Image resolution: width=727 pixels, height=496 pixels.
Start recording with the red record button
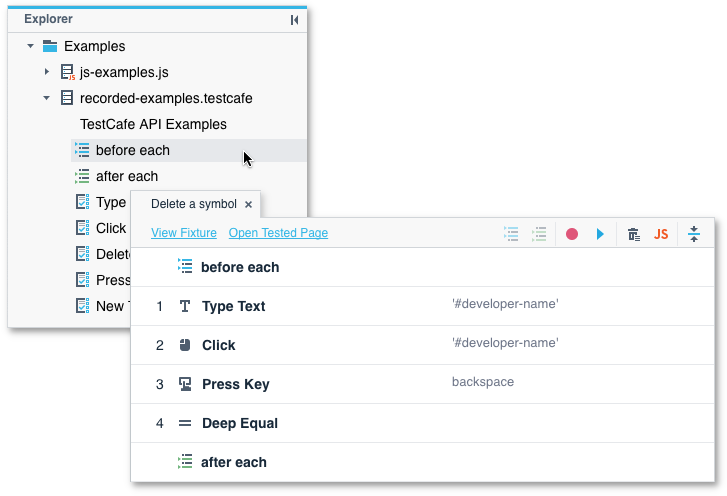pyautogui.click(x=572, y=234)
